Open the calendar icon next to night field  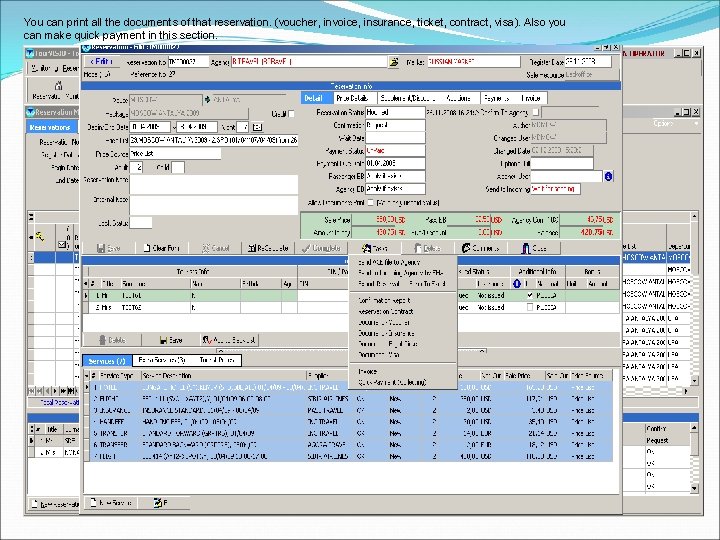(x=257, y=127)
